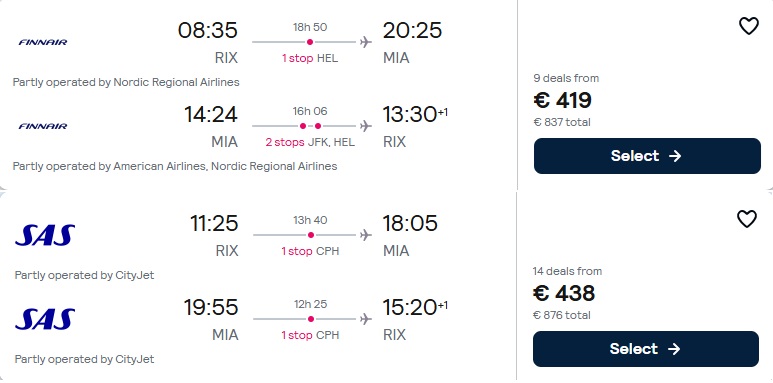Viewport: 773px width, 383px height.
Task: Click the 2 stops JFK, HEL label
Action: 310,142
